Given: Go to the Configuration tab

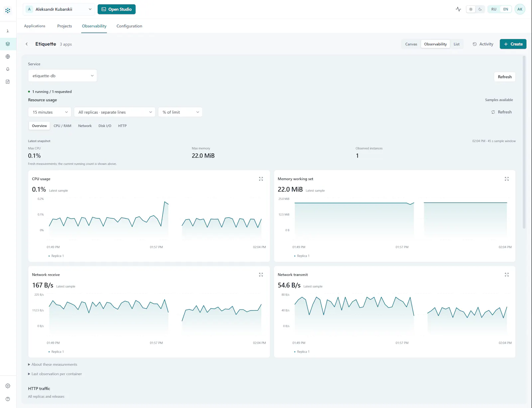Looking at the screenshot, I should pos(129,26).
